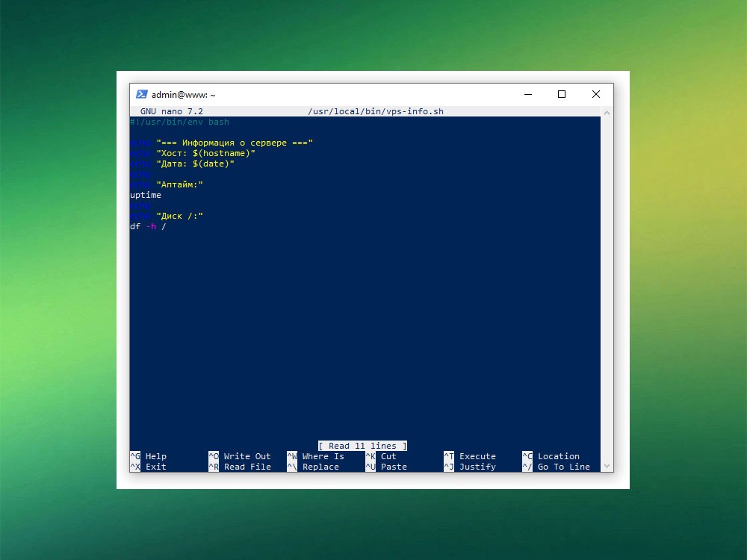
Task: Click the scrollbar down arrow
Action: tap(607, 466)
